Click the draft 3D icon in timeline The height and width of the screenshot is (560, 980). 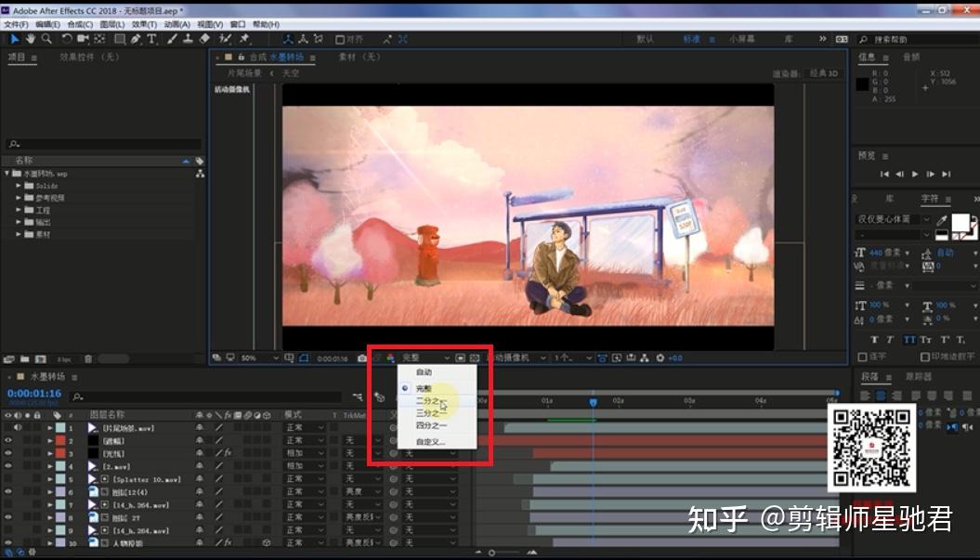379,397
